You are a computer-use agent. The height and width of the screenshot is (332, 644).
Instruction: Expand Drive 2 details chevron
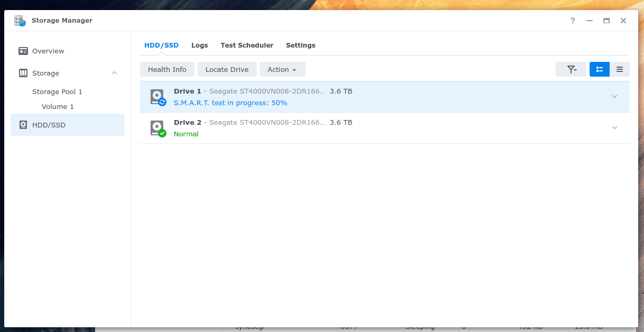pyautogui.click(x=614, y=127)
